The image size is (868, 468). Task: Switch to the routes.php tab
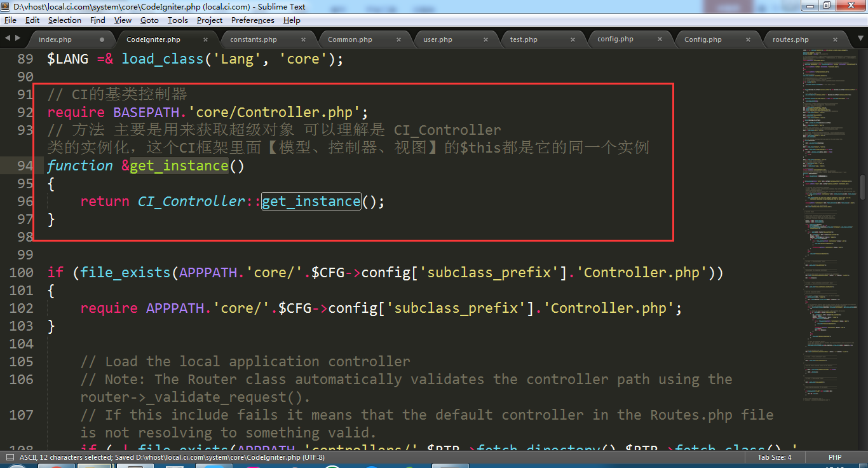[790, 39]
